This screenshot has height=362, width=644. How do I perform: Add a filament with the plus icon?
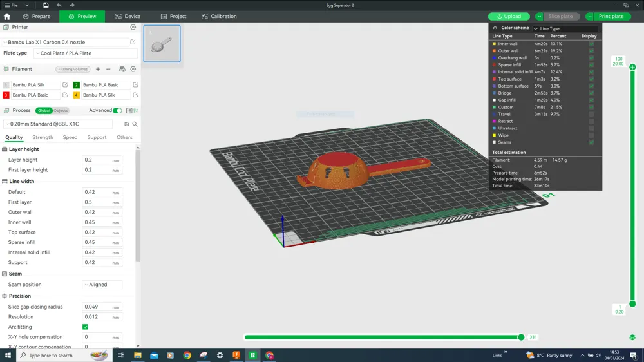click(x=98, y=69)
